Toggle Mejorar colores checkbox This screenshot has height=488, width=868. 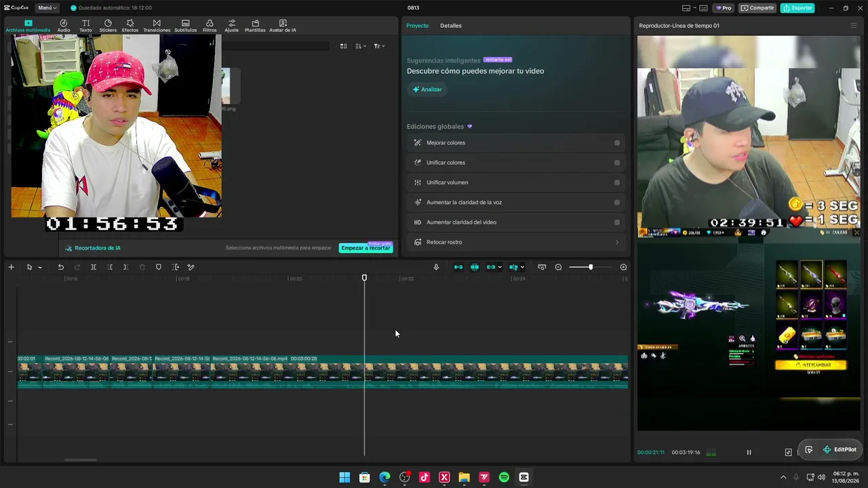(x=617, y=143)
